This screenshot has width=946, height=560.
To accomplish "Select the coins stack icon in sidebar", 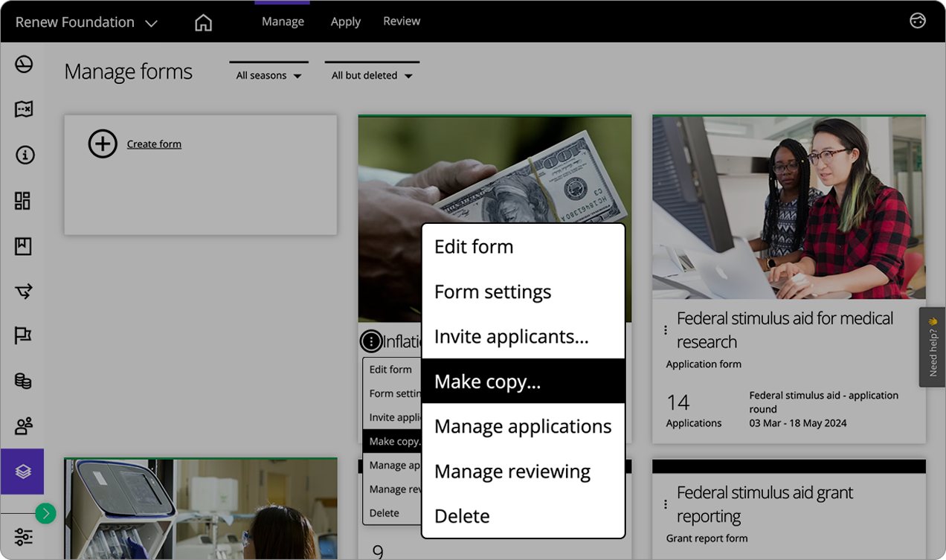I will point(24,381).
